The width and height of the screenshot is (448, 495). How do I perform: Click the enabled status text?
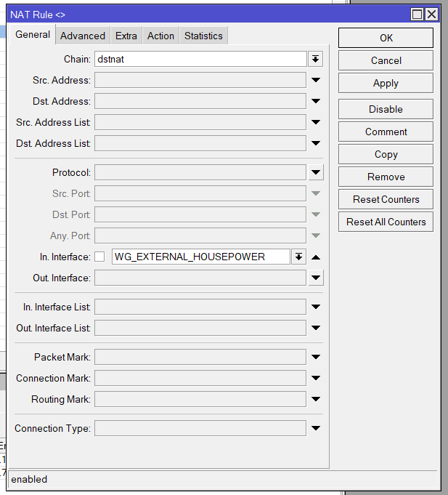coord(29,479)
